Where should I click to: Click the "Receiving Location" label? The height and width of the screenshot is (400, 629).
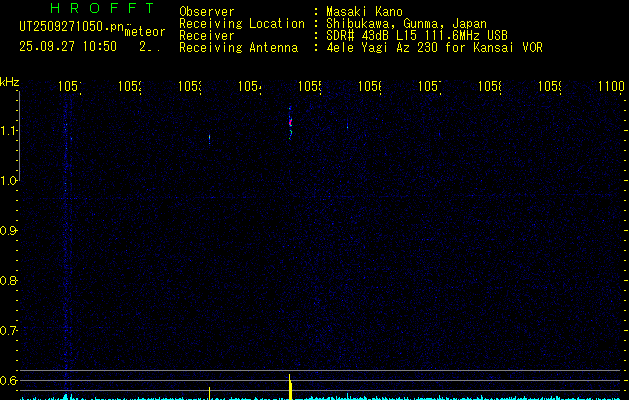coord(242,24)
